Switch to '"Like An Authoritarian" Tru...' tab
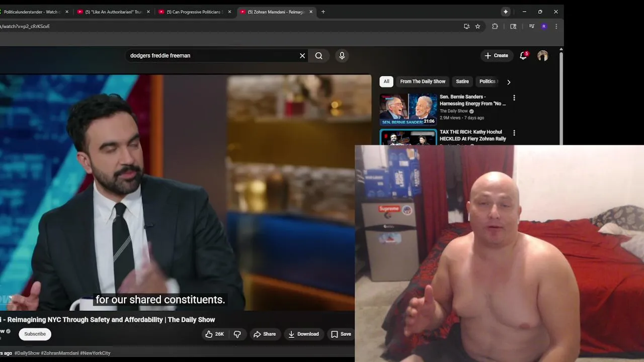Viewport: 644px width, 362px height. pyautogui.click(x=113, y=12)
